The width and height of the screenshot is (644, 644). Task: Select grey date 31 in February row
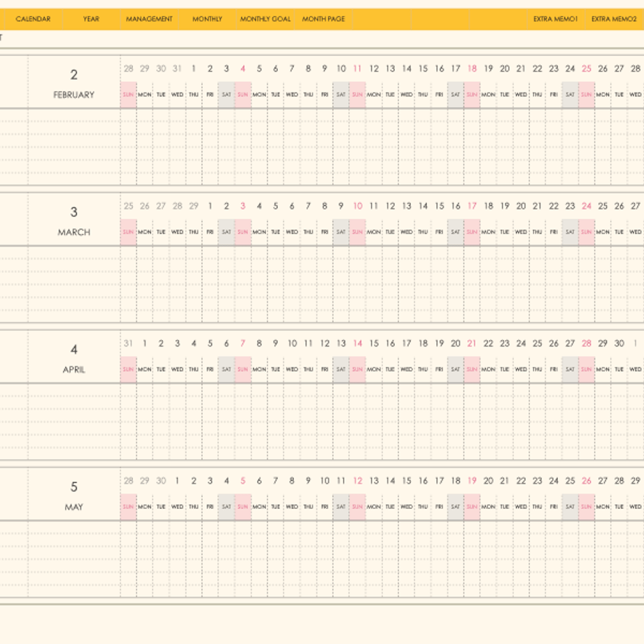[x=177, y=69]
